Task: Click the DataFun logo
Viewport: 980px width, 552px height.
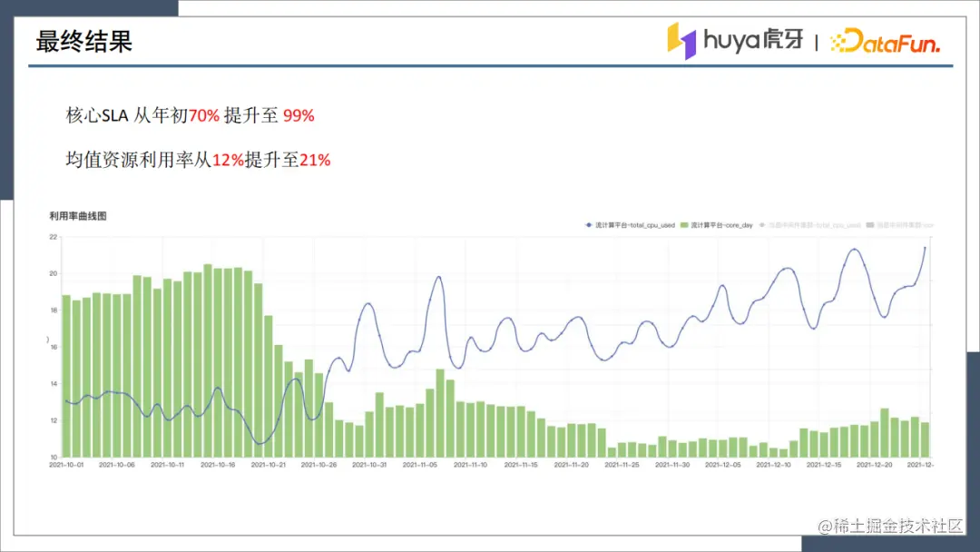Action: point(885,42)
